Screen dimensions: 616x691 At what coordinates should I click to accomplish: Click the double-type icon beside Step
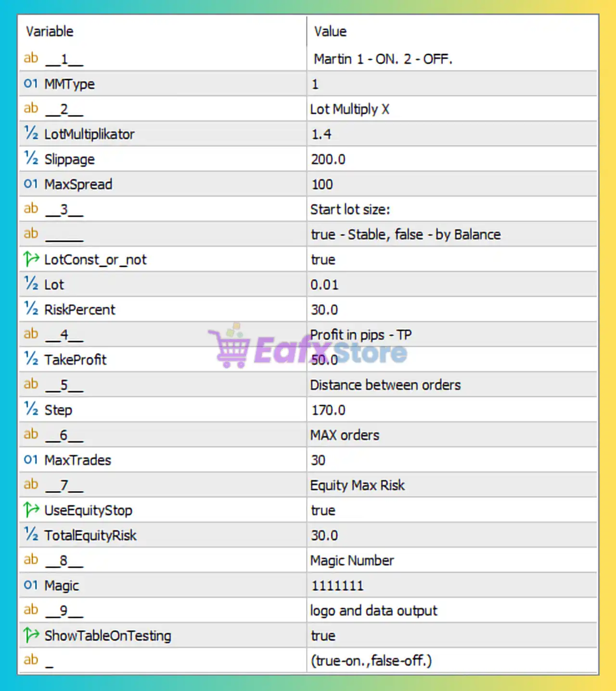point(31,409)
